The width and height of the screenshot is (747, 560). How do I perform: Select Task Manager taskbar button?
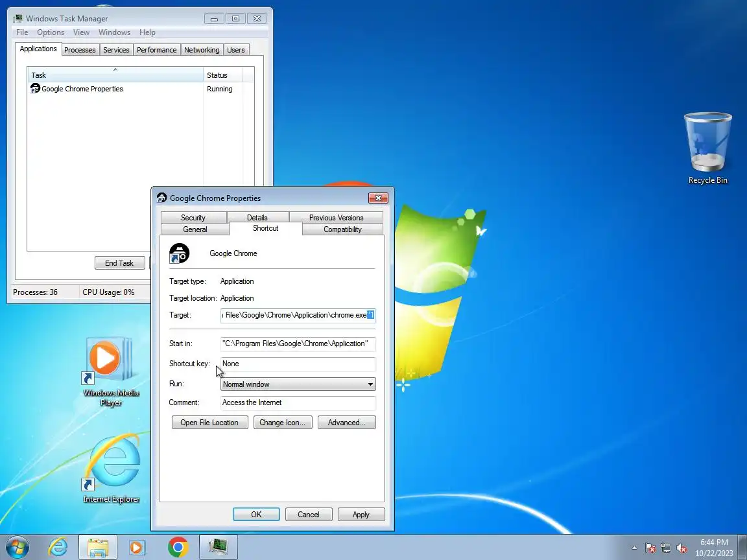point(218,548)
